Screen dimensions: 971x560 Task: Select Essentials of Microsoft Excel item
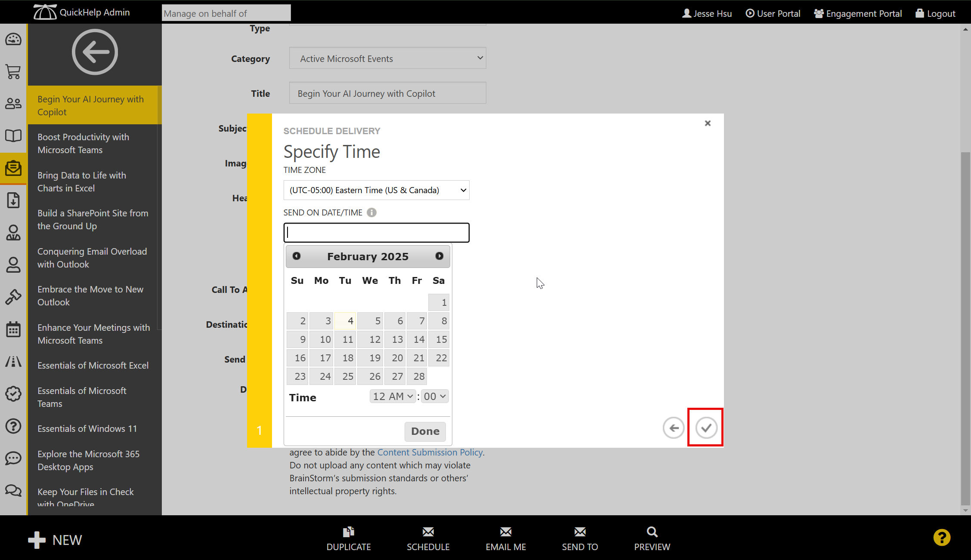click(93, 365)
